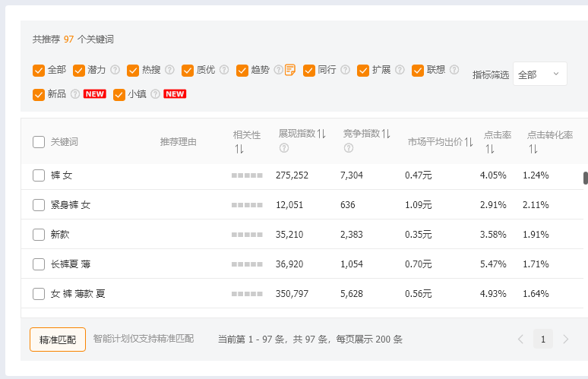
Task: Tick the select-all 关键词 header checkbox
Action: 39,142
